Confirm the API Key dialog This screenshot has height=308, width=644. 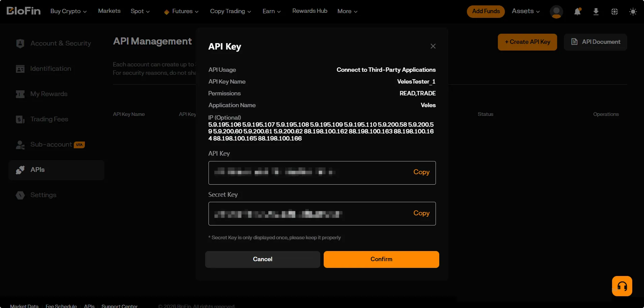[381, 259]
